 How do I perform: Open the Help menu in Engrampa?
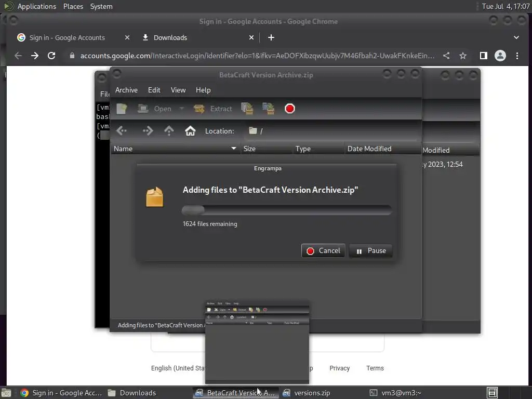point(203,90)
